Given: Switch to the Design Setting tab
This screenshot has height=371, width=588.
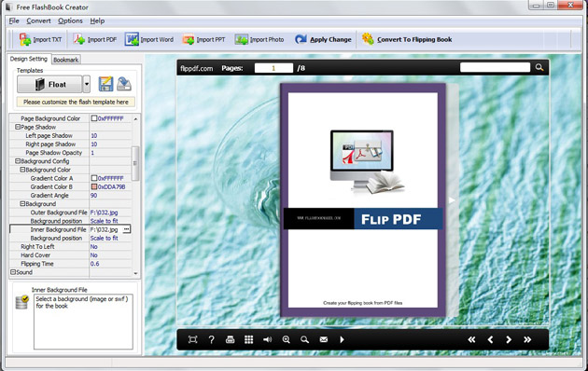Looking at the screenshot, I should click(x=29, y=59).
